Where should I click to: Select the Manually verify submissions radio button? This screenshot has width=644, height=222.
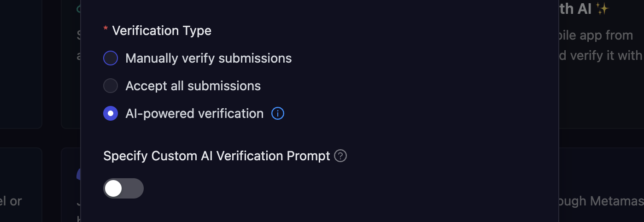(x=111, y=58)
